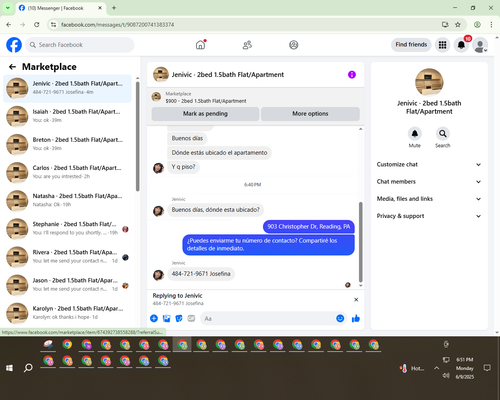Search in conversation magnifier icon

coord(443,134)
